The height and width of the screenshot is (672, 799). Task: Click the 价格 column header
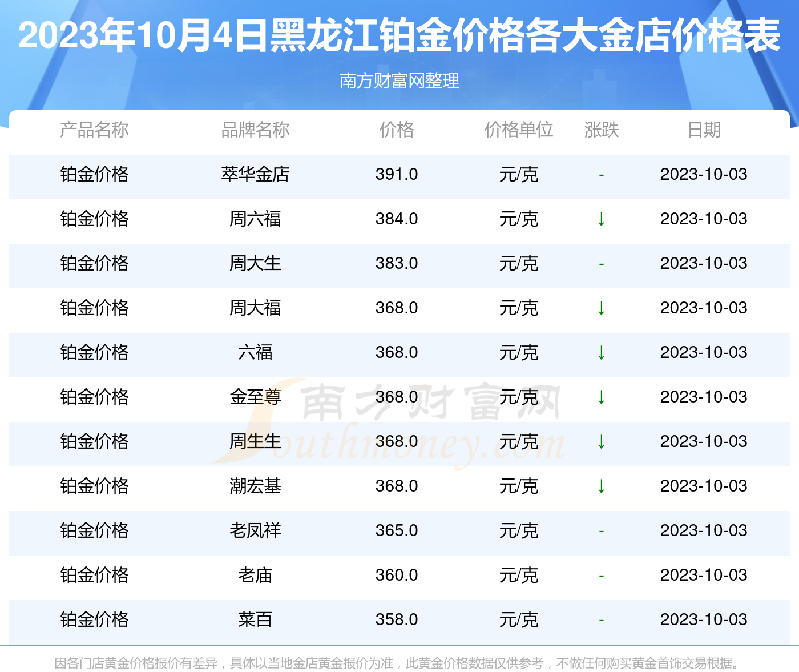click(x=397, y=130)
